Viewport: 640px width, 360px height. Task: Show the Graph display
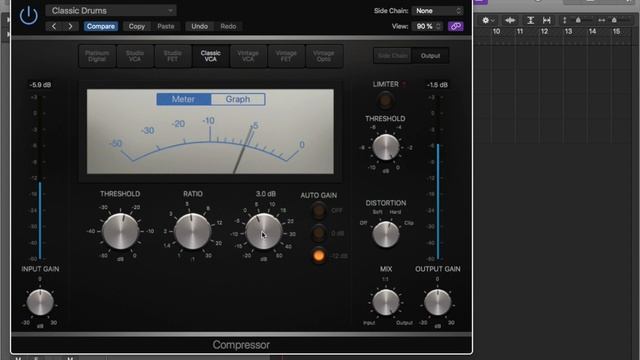[x=238, y=99]
